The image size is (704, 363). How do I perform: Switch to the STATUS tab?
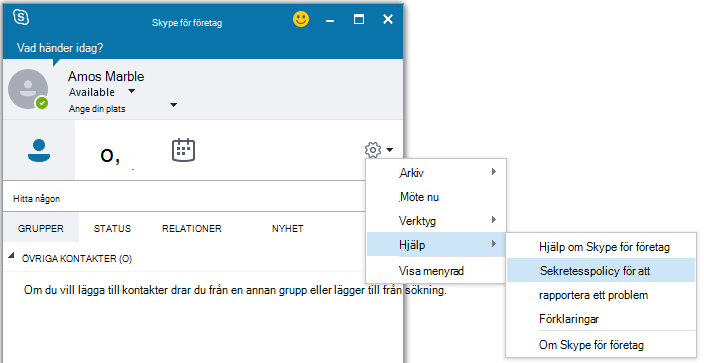[x=112, y=228]
